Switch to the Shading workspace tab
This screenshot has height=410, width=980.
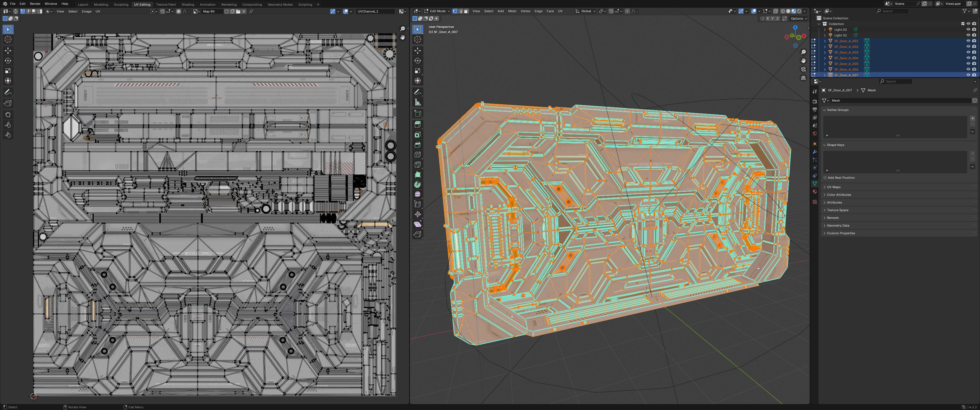click(x=187, y=4)
